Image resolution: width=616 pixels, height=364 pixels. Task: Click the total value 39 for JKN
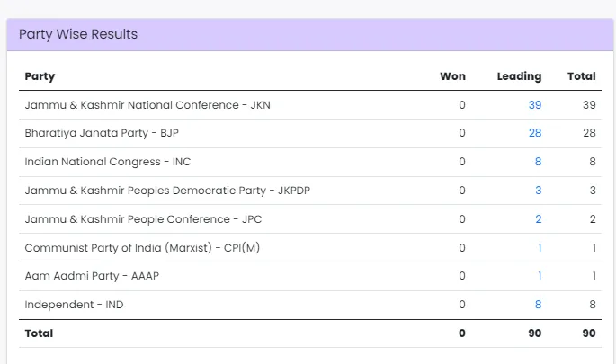pos(589,105)
